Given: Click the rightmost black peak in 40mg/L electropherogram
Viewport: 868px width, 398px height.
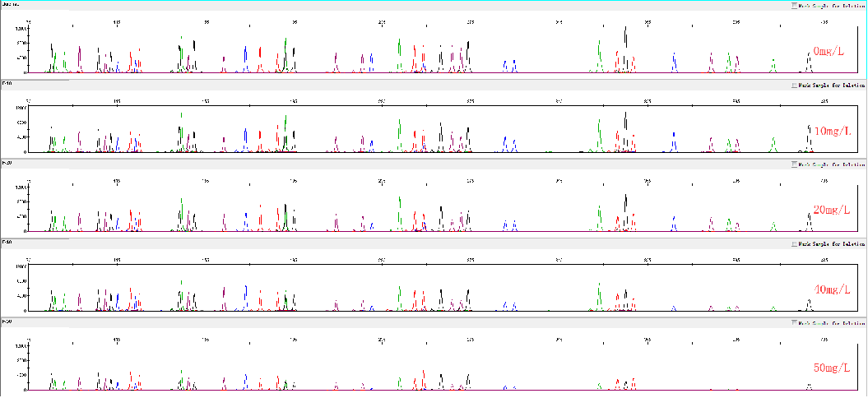Looking at the screenshot, I should 809,305.
